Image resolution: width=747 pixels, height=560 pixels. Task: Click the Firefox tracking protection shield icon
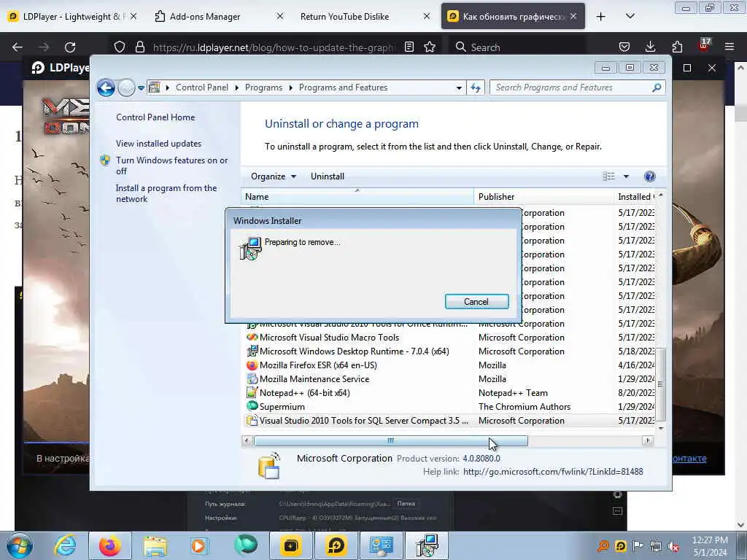click(120, 47)
